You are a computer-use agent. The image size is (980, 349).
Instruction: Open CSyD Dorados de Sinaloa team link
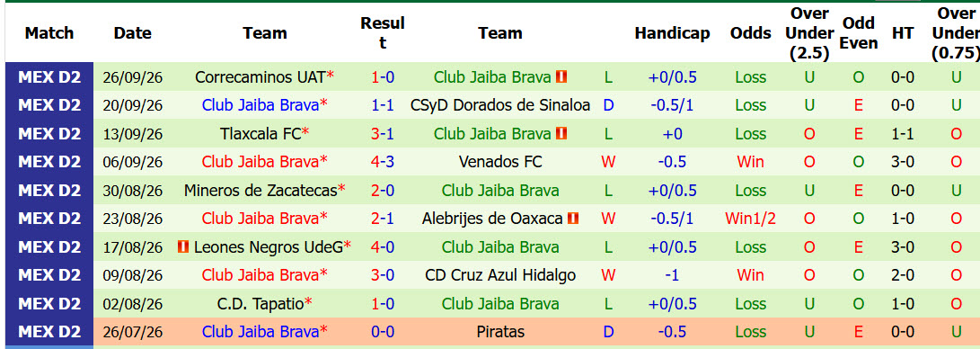click(500, 105)
